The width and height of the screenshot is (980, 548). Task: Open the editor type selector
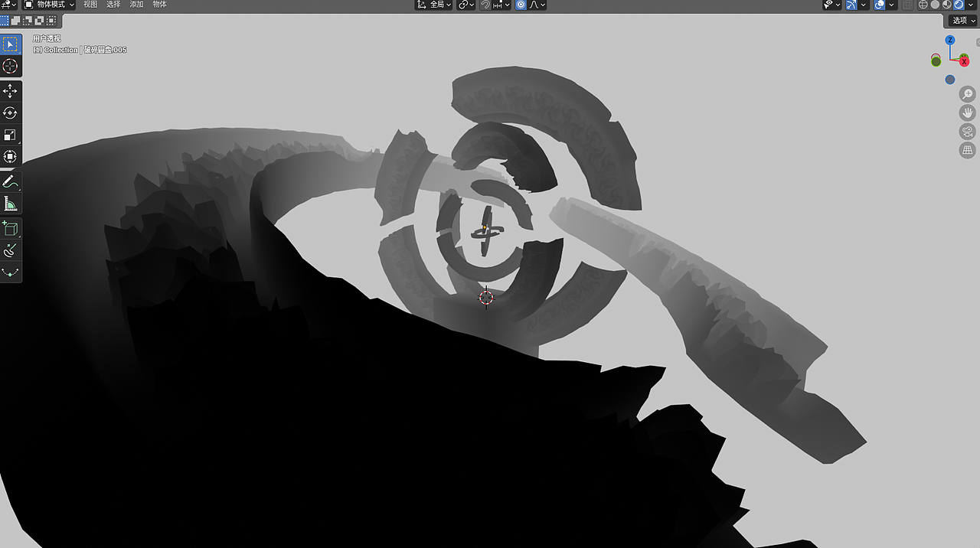pos(8,5)
